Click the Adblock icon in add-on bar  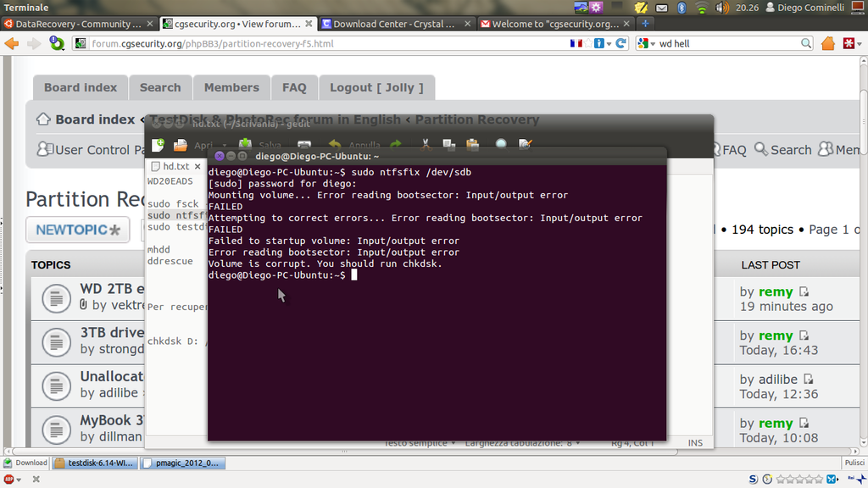pos(9,480)
